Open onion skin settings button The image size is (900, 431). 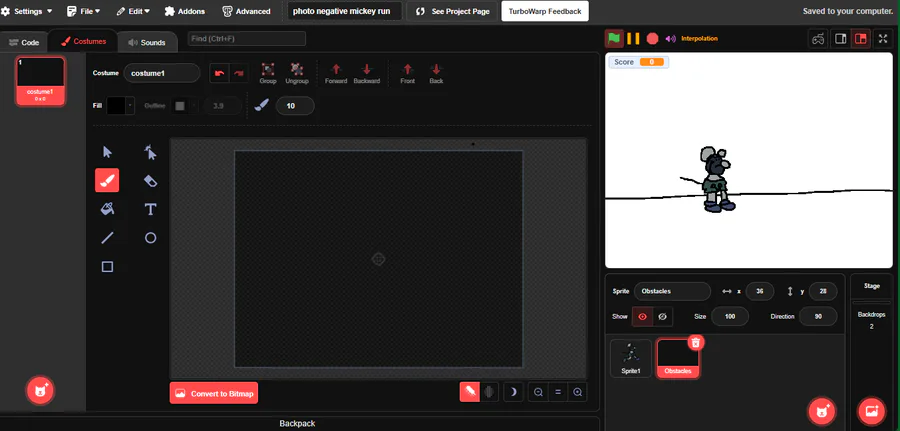(490, 392)
